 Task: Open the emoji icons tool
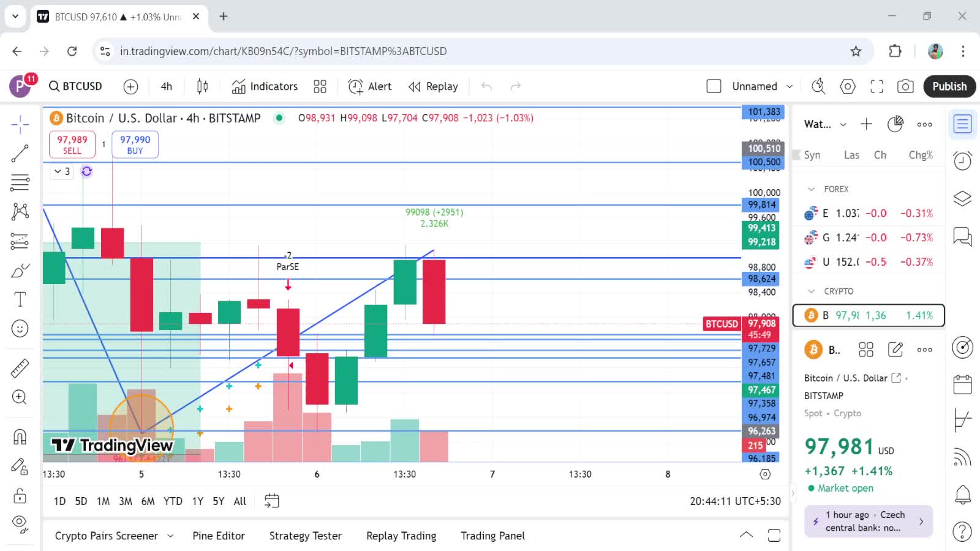point(20,329)
